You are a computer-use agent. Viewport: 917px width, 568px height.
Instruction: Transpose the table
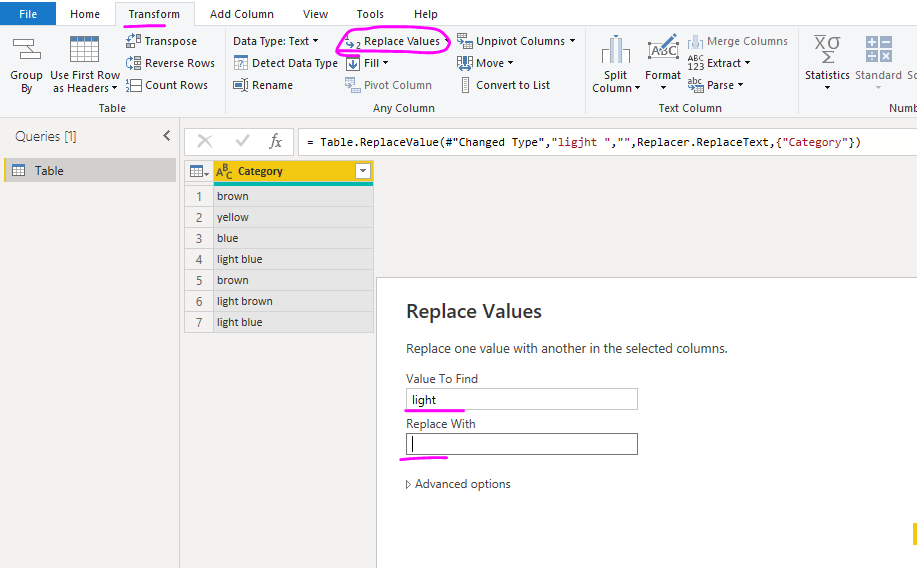(162, 41)
